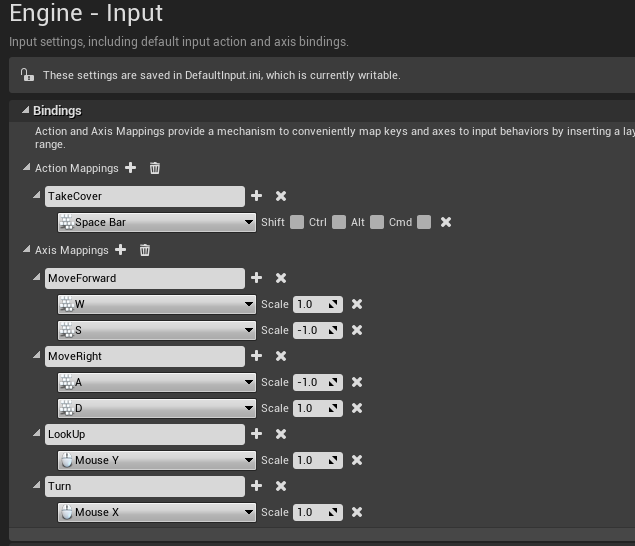Remove the Mouse X binding from Turn
Viewport: 635px width, 546px height.
click(x=357, y=512)
